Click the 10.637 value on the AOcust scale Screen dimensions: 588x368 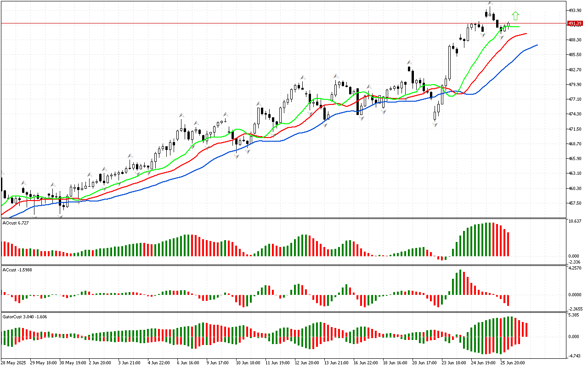pyautogui.click(x=575, y=221)
